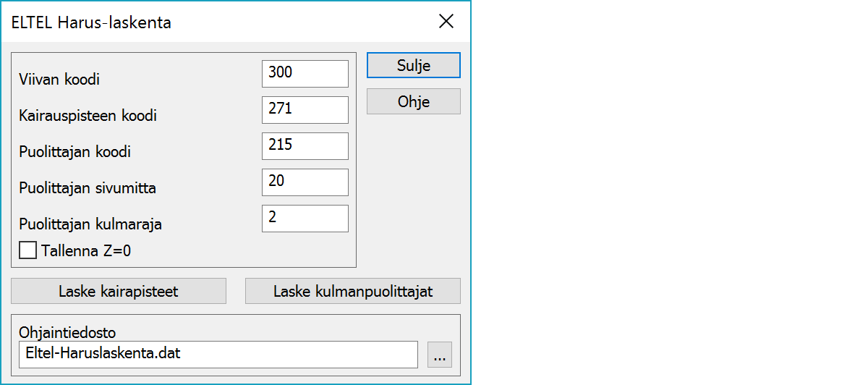Select the Puolittajan koodi label text

click(x=75, y=152)
